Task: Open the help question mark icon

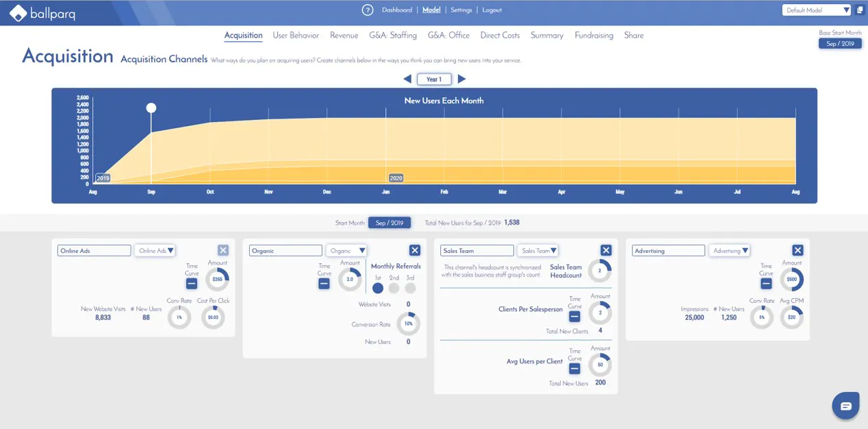Action: tap(367, 10)
